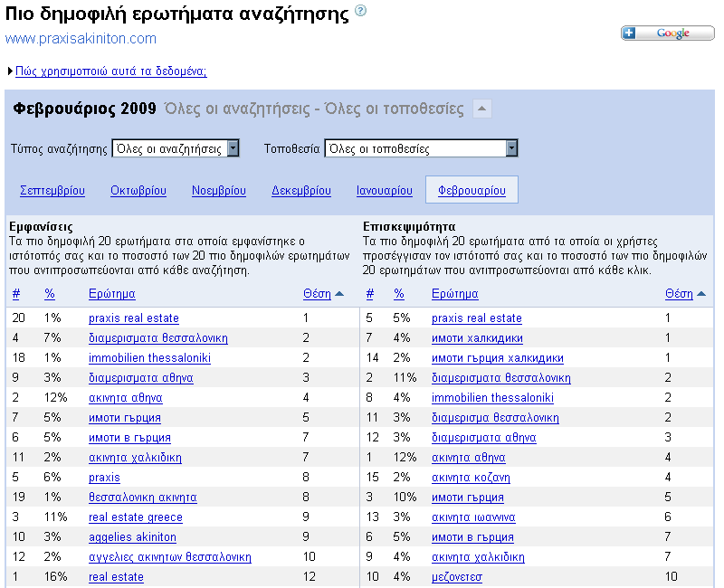The width and height of the screenshot is (724, 588).
Task: Open 'real estate greece' query link
Action: click(x=136, y=517)
